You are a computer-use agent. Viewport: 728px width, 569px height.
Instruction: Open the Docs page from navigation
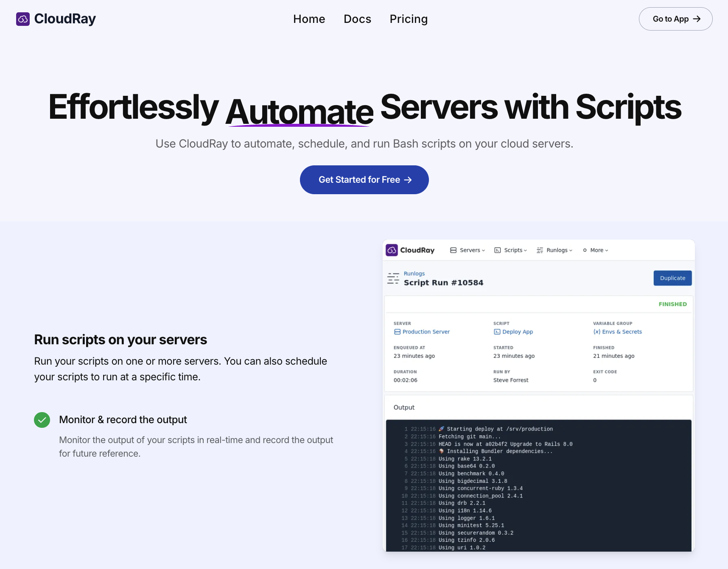357,19
